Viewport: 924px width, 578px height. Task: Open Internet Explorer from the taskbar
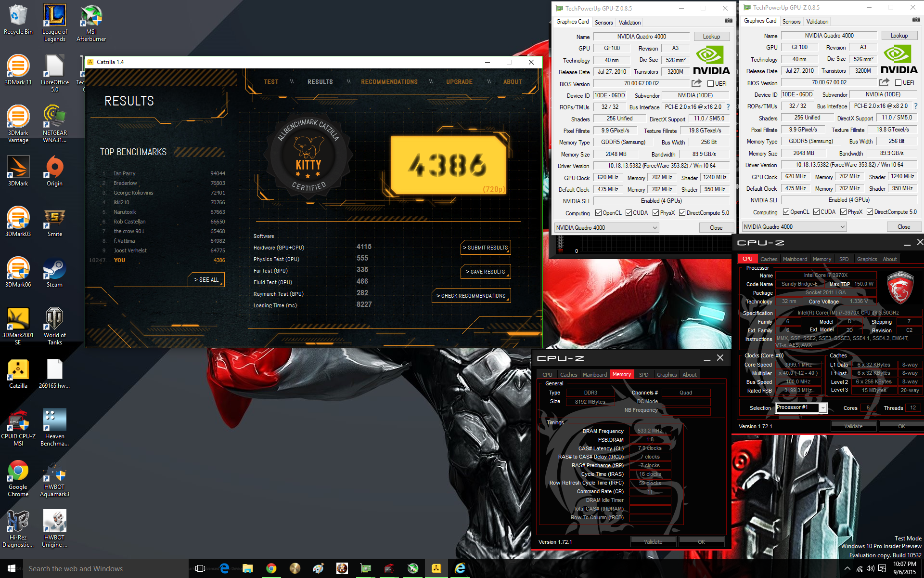click(x=460, y=568)
